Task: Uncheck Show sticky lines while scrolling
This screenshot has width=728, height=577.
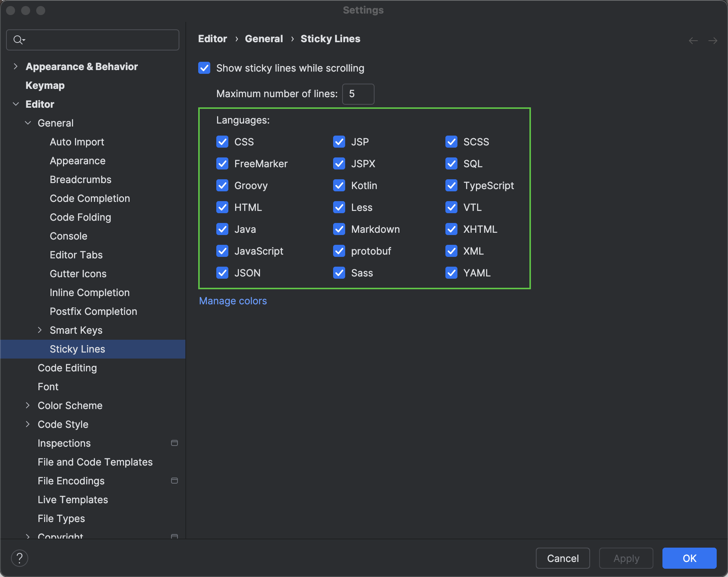Action: coord(204,68)
